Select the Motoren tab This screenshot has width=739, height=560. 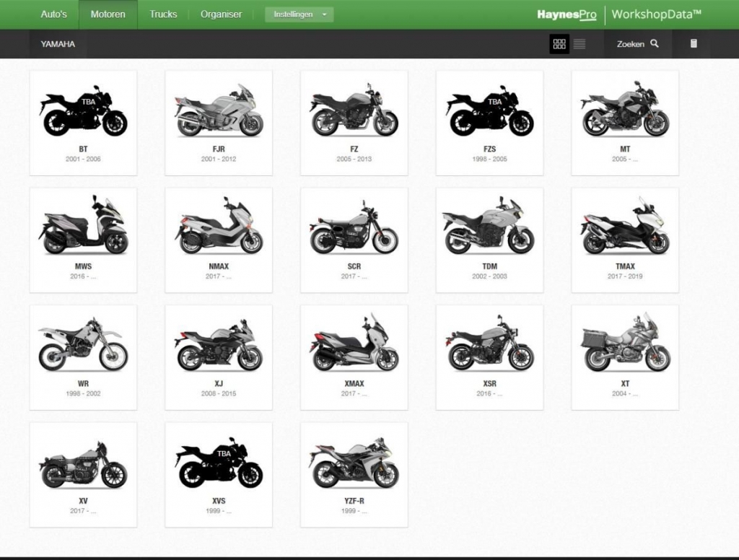tap(108, 14)
